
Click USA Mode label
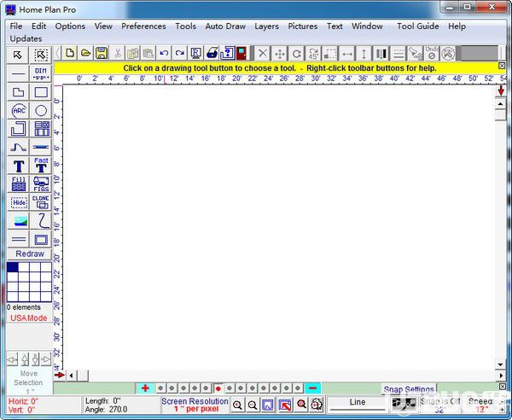[29, 318]
